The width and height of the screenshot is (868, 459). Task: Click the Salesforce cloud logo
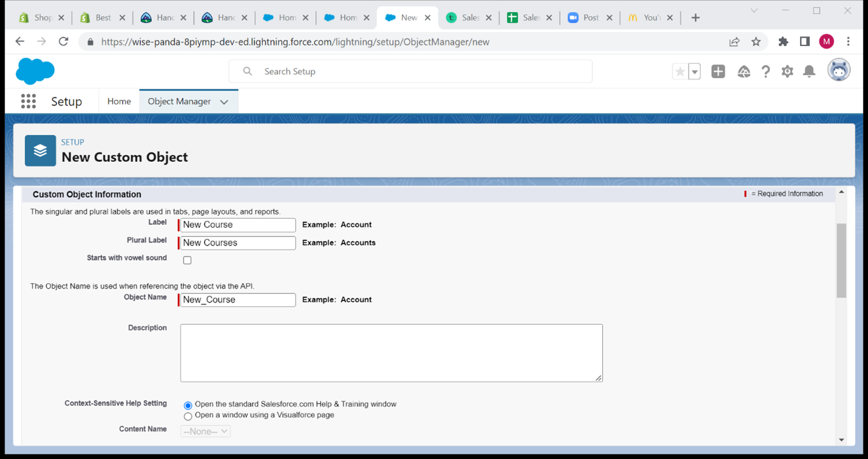pos(35,72)
